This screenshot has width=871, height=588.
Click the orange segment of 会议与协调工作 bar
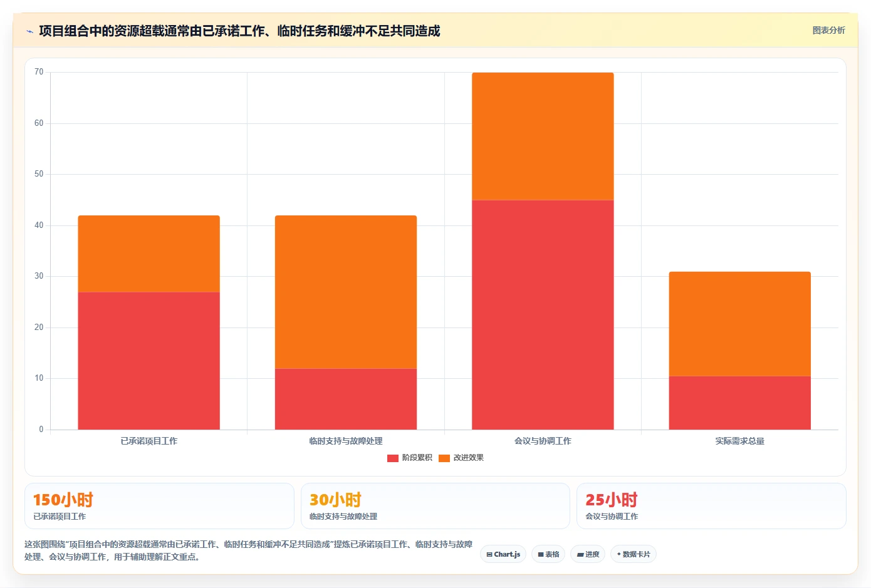(543, 137)
